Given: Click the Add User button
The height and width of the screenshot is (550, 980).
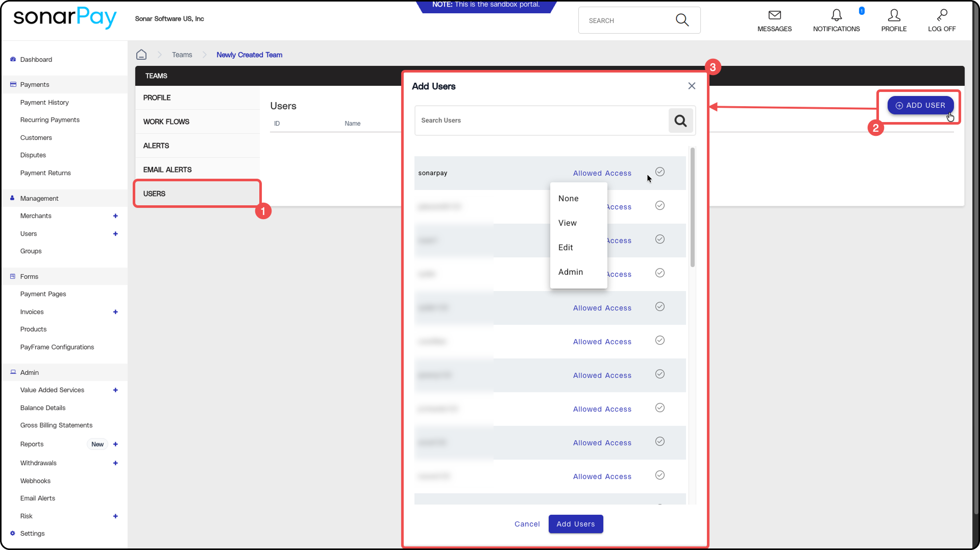Looking at the screenshot, I should coord(920,105).
